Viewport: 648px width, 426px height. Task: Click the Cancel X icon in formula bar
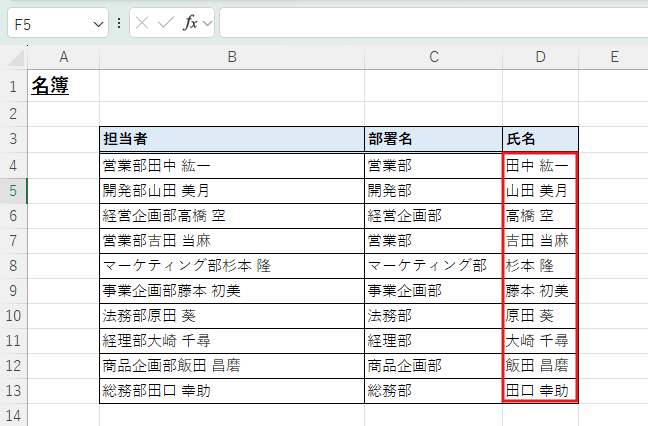(143, 23)
